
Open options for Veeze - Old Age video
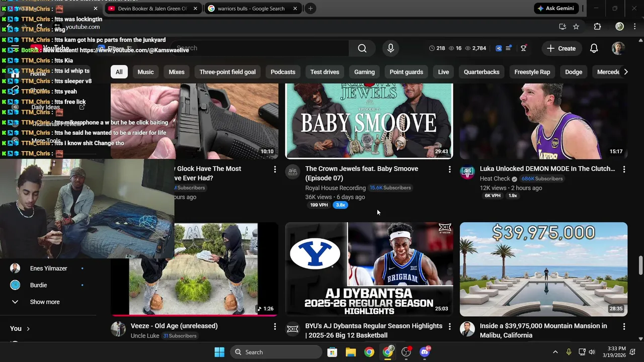(275, 327)
